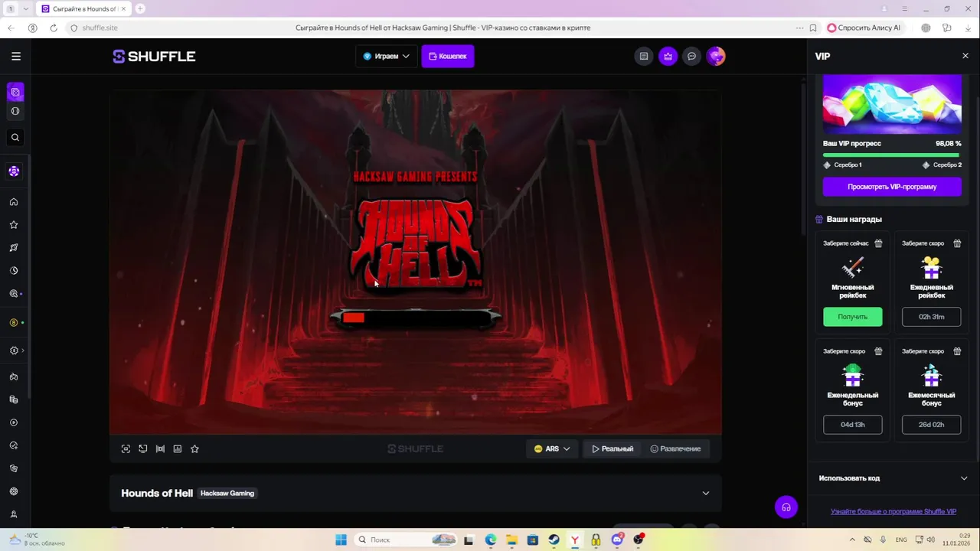Click the gamepad icon in the sidebar
Viewport: 980px width, 551px height.
tap(14, 377)
